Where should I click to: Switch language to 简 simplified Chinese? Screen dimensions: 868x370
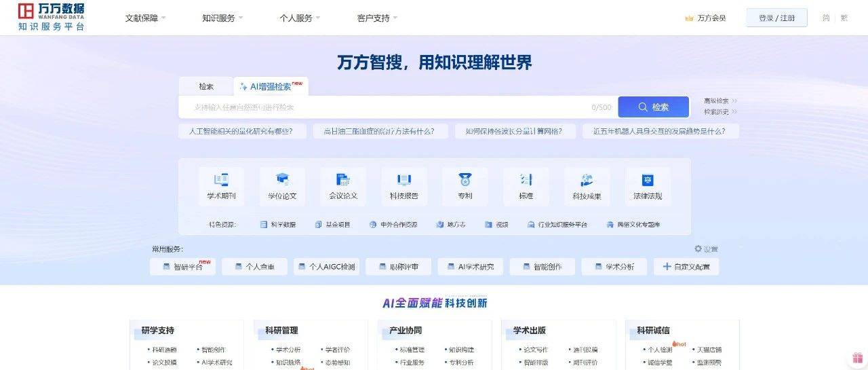[x=826, y=18]
